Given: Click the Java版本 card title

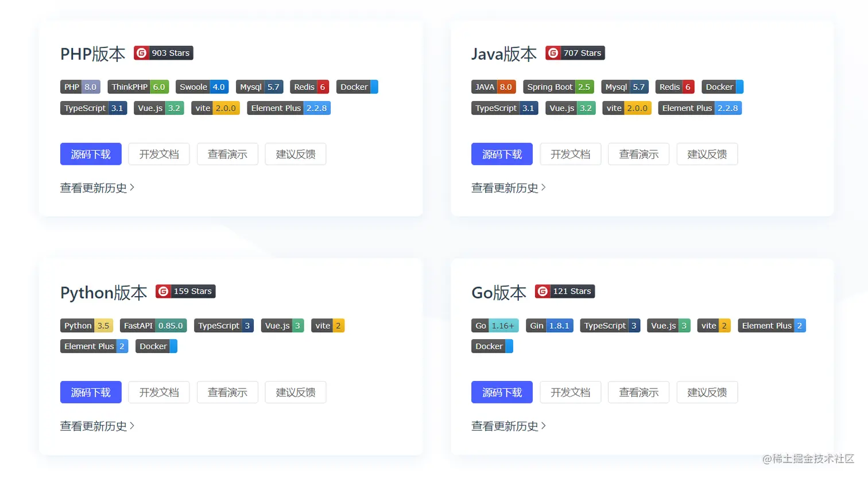Looking at the screenshot, I should [504, 54].
